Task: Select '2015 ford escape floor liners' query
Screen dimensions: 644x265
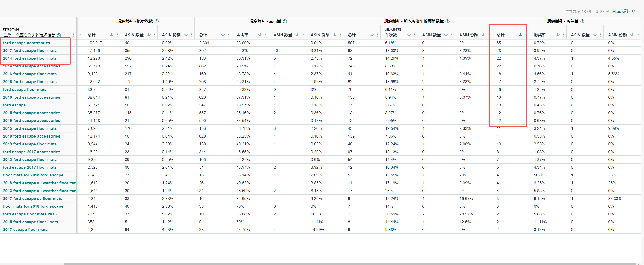Action: point(30,222)
